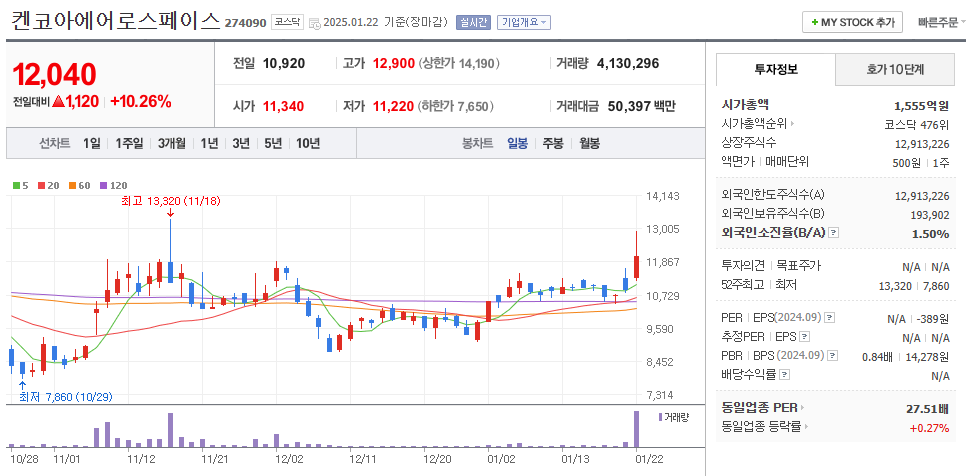The height and width of the screenshot is (476, 976).
Task: Click the orange 60-day moving average legend marker
Action: coord(72,185)
